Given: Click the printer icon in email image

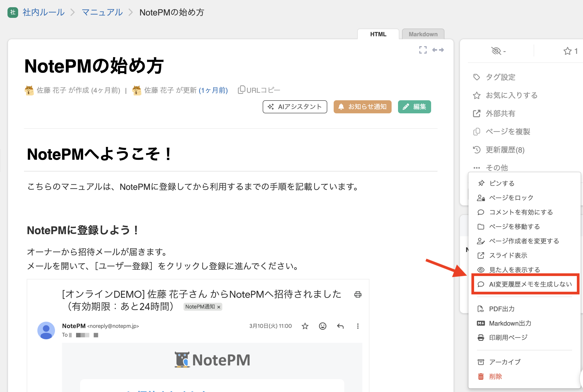Looking at the screenshot, I should click(x=358, y=294).
